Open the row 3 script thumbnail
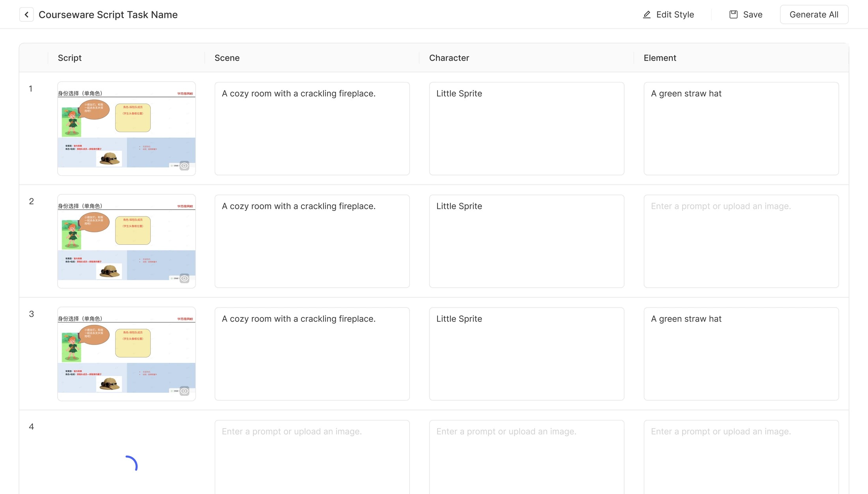The height and width of the screenshot is (494, 868). click(x=127, y=354)
